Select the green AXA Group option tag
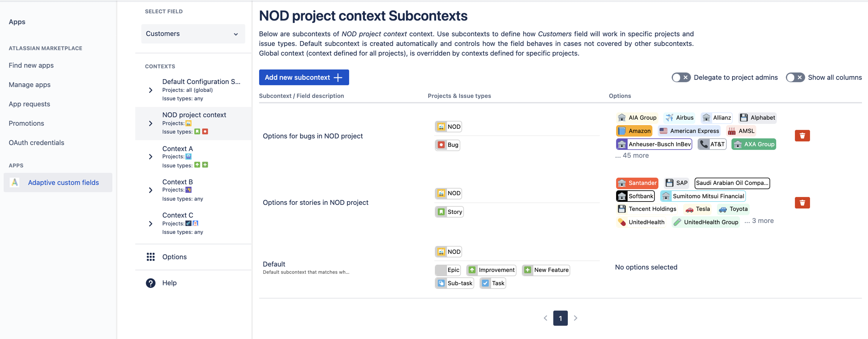 tap(754, 144)
